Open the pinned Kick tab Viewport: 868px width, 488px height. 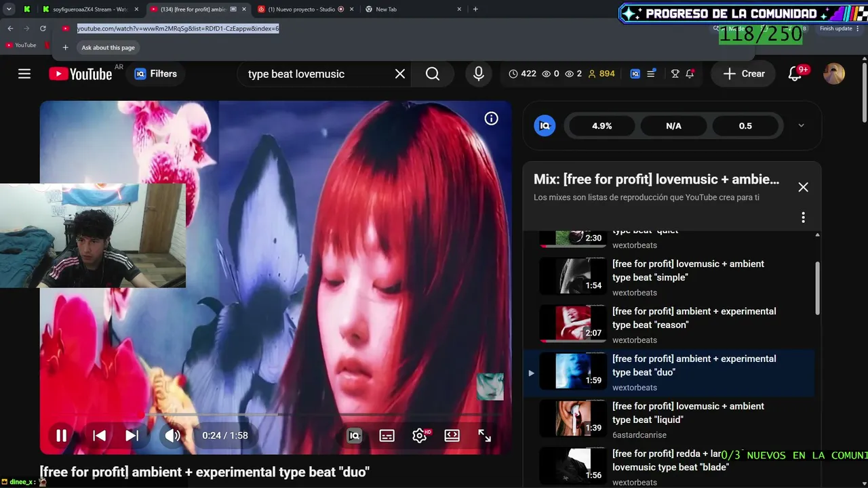point(26,9)
